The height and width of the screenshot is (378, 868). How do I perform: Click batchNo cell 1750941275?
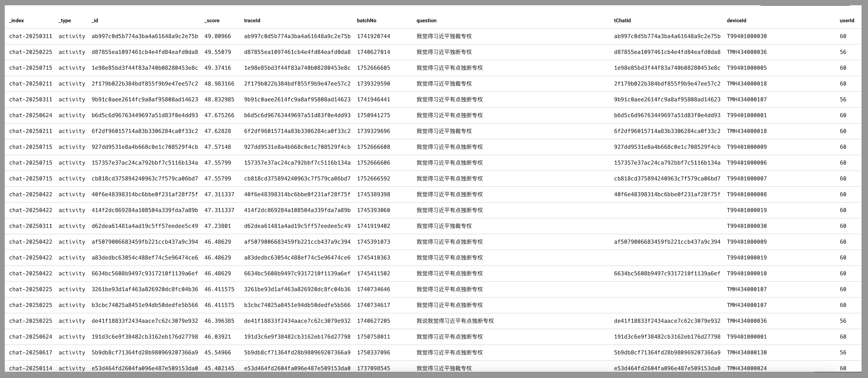374,116
